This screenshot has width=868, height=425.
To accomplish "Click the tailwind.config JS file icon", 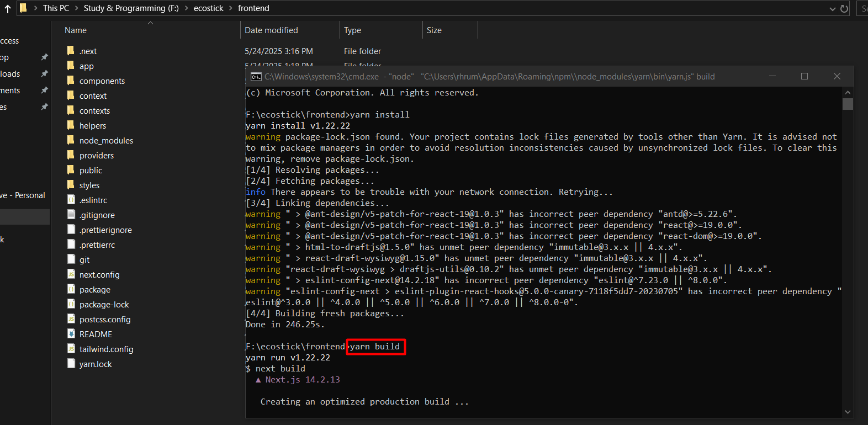I will [x=71, y=349].
